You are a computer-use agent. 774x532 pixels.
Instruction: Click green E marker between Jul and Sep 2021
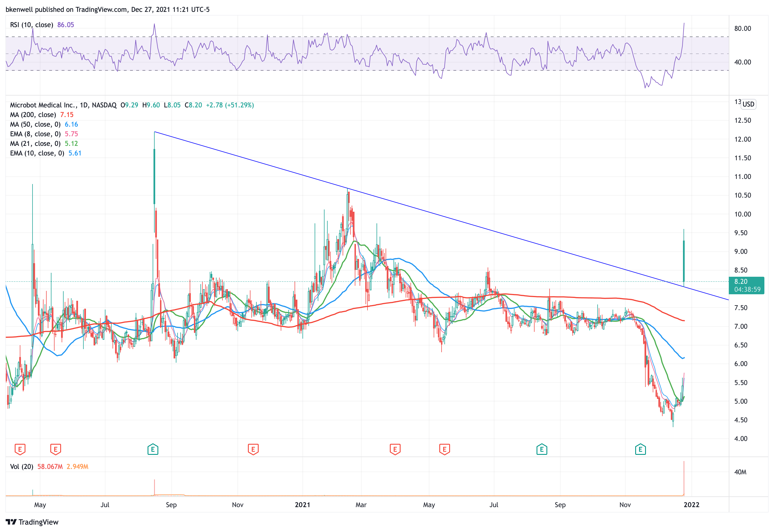pos(542,449)
